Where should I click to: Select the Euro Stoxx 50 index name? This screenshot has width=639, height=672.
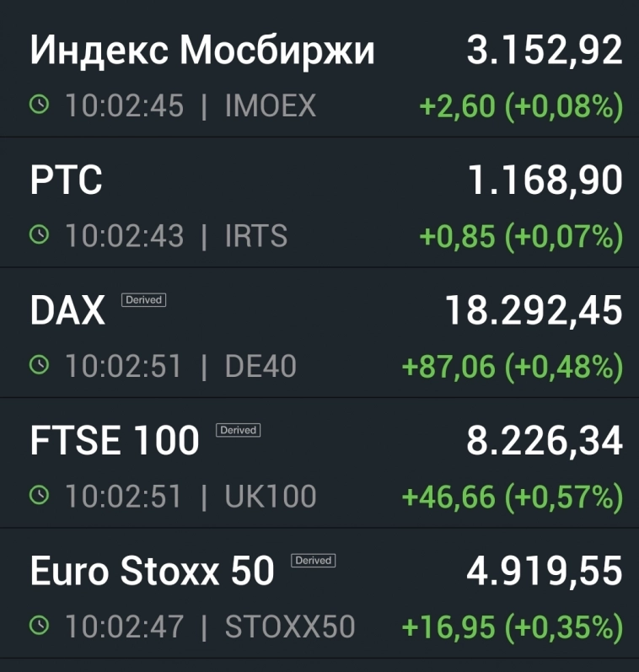click(153, 571)
